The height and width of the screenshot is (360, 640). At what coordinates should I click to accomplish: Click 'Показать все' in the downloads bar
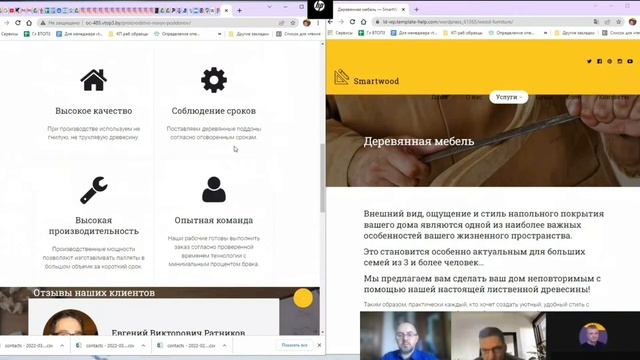294,345
